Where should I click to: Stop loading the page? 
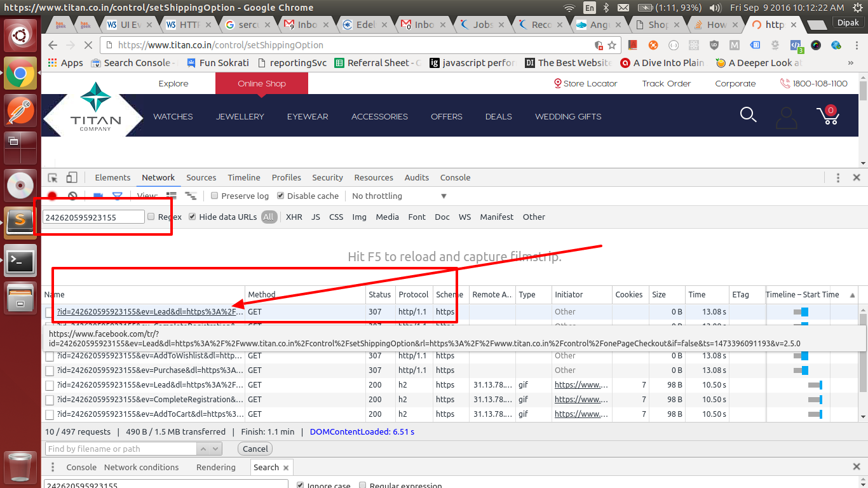click(x=88, y=45)
